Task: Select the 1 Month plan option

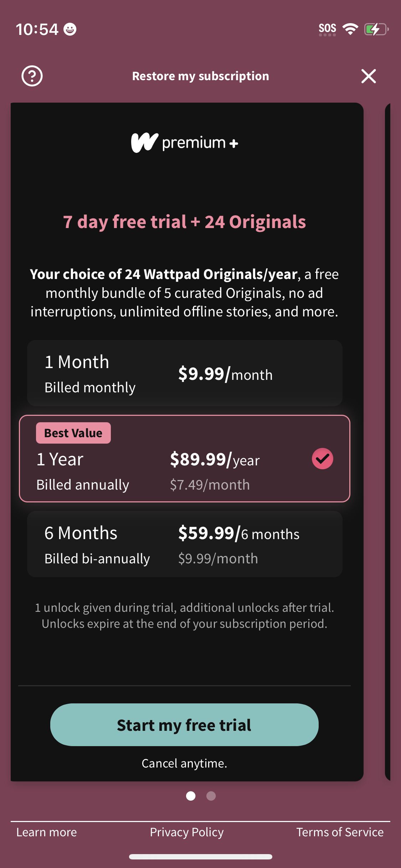Action: point(185,373)
